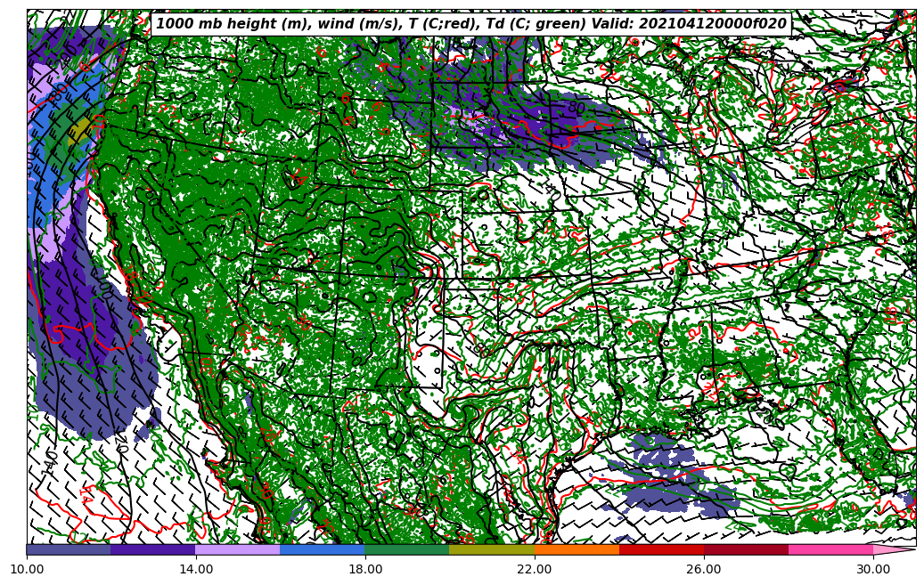
Task: Click the orange 22–24 colorbar segment
Action: tap(576, 549)
